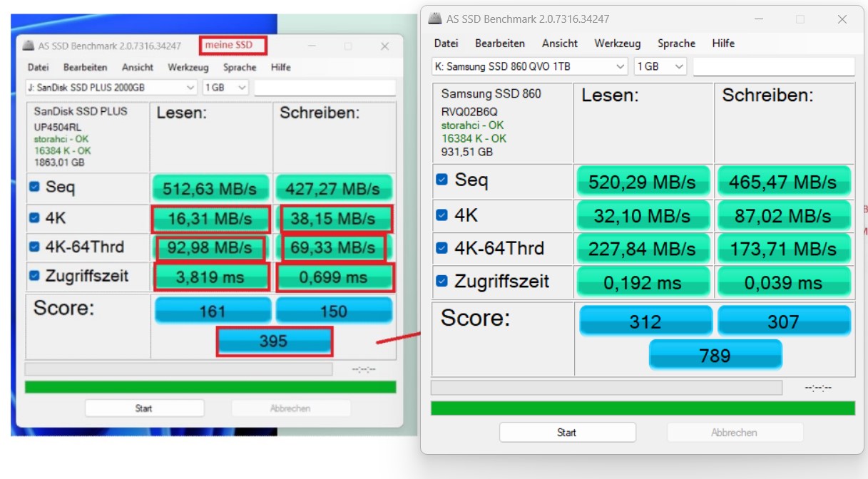Viewport: 868px width, 479px height.
Task: Click 4K-64Thrd read result 227,84 MB/s
Action: [x=643, y=249]
